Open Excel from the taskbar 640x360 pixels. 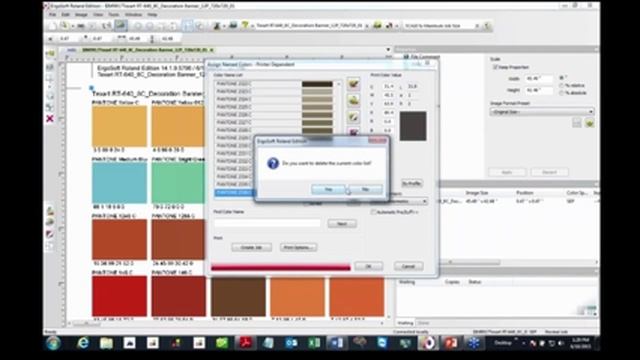pyautogui.click(x=314, y=343)
